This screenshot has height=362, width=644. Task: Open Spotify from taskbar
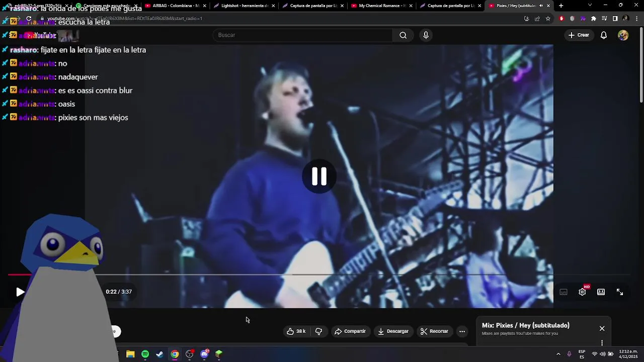point(145,354)
